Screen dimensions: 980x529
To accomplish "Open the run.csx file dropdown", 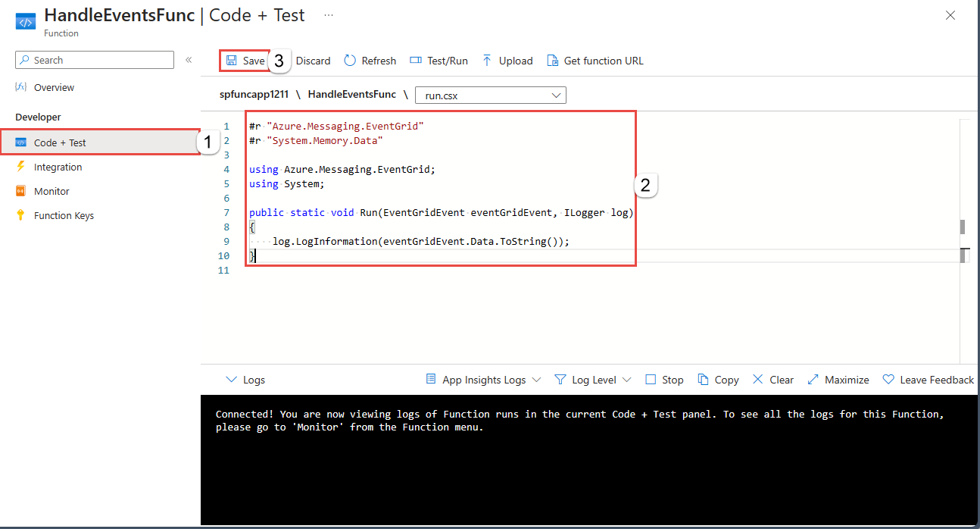I will click(491, 95).
